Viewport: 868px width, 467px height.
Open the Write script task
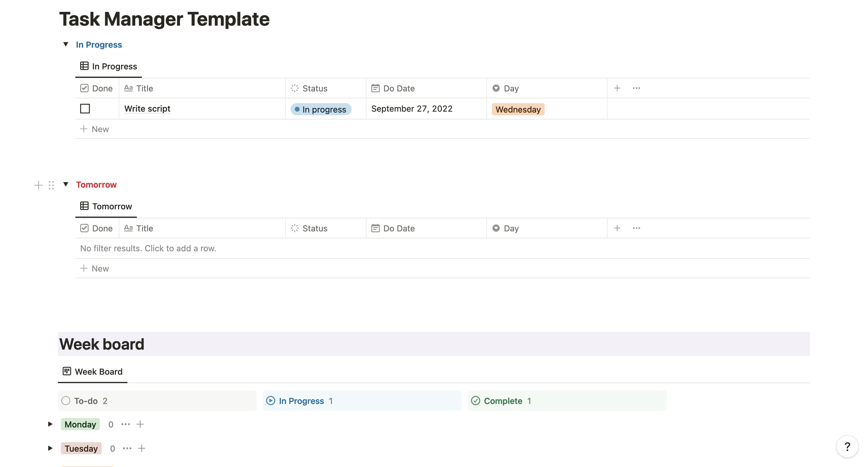[147, 109]
